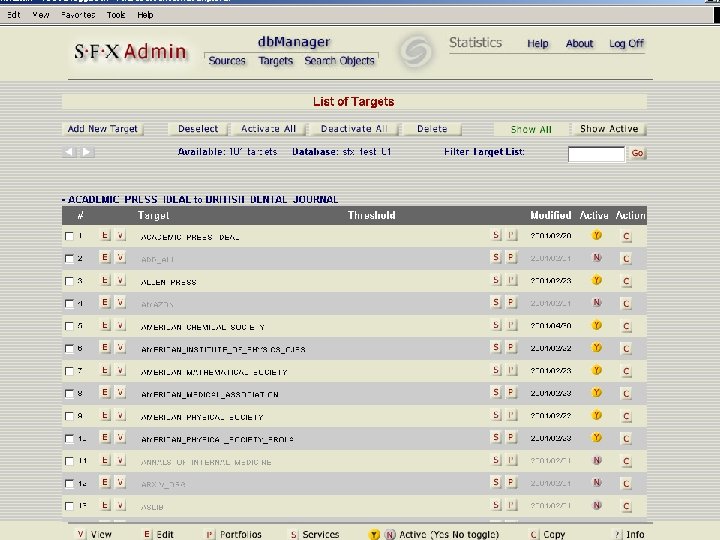The image size is (720, 540).
Task: Open portfolios for ACADEMIC PRESS IDEAL
Action: pos(511,236)
